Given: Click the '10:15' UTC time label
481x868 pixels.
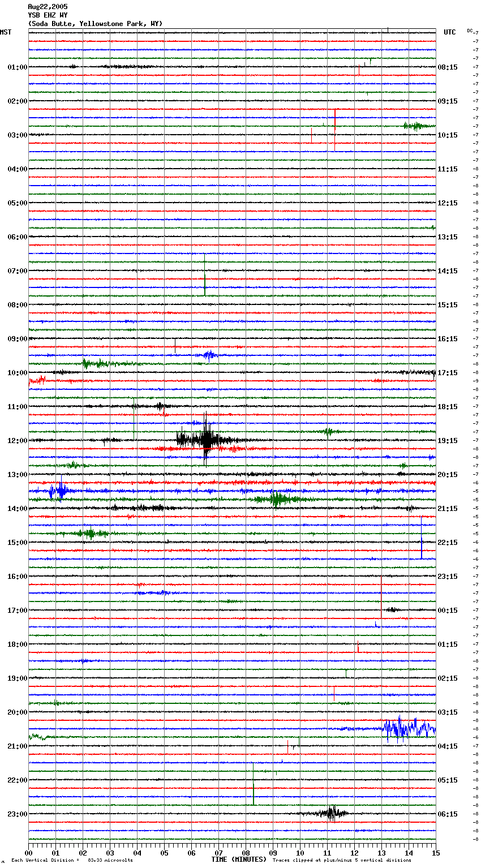Looking at the screenshot, I should click(448, 135).
